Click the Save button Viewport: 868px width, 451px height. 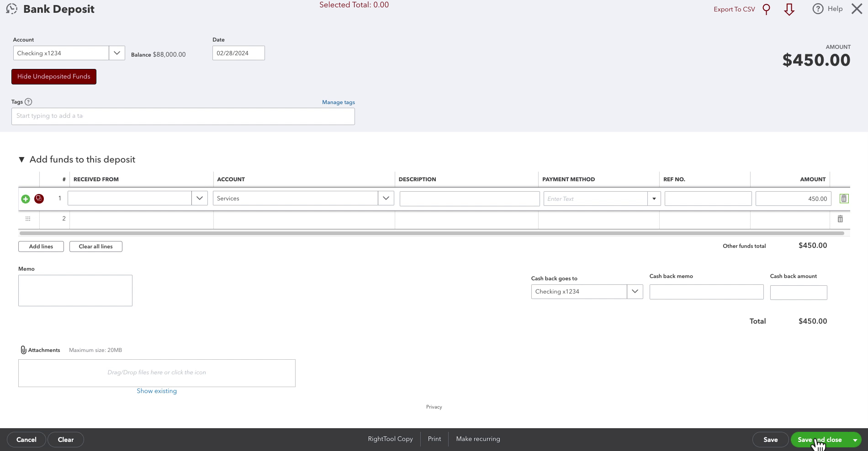(x=771, y=440)
